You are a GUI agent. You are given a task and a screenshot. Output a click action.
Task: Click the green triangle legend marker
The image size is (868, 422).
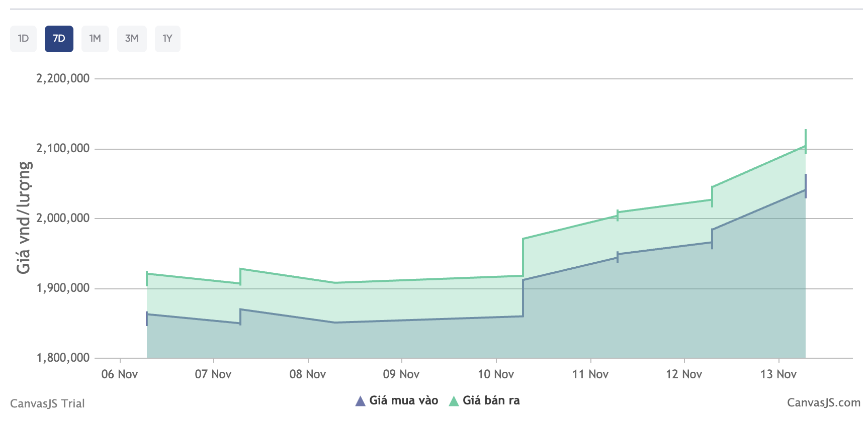(x=454, y=401)
